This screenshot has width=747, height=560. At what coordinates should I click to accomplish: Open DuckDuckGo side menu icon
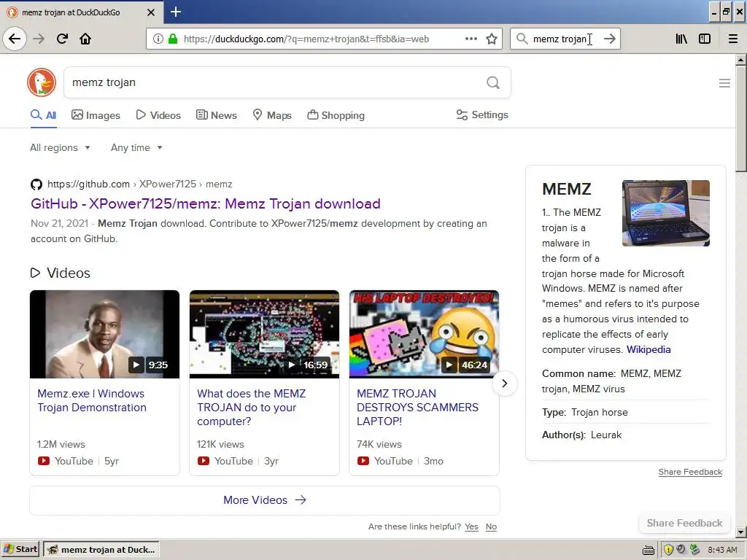point(724,83)
